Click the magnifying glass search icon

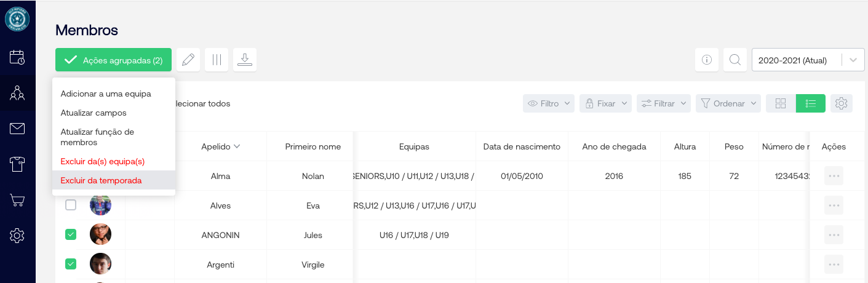click(x=735, y=60)
